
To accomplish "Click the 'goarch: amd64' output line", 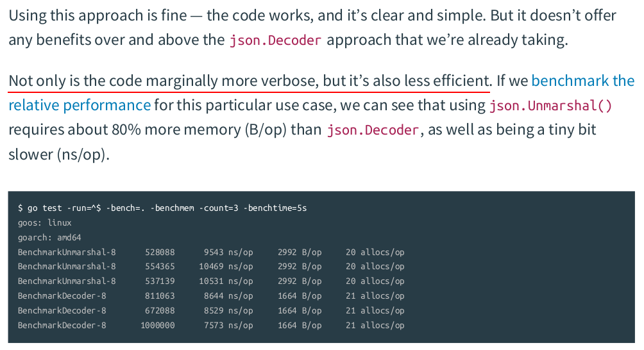I will pyautogui.click(x=49, y=238).
